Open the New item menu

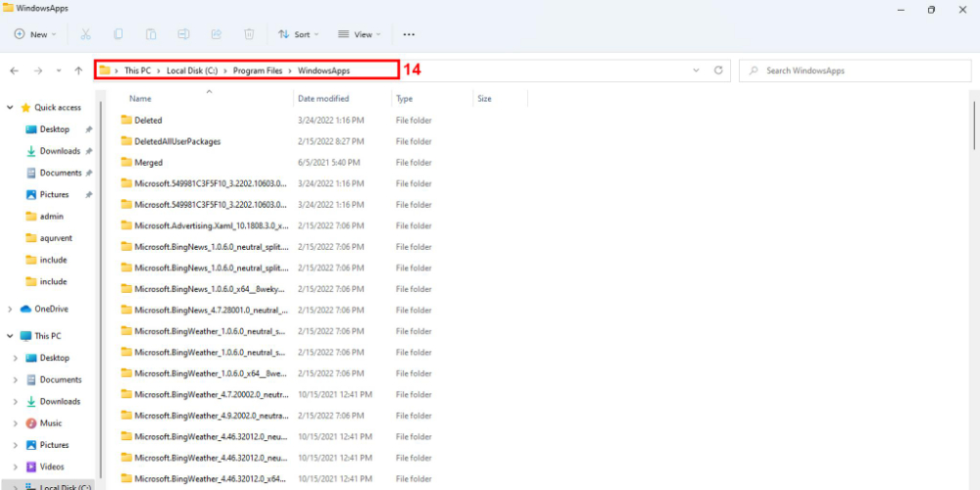click(35, 34)
